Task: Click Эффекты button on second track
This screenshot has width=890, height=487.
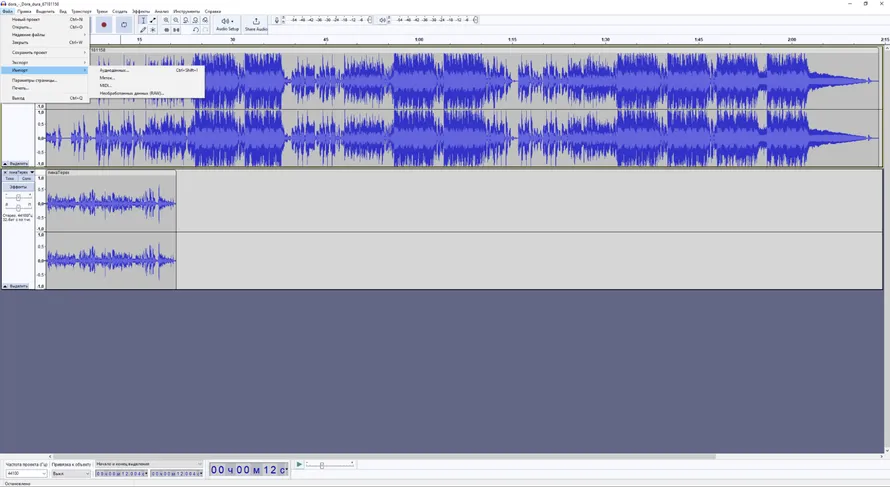Action: point(18,187)
